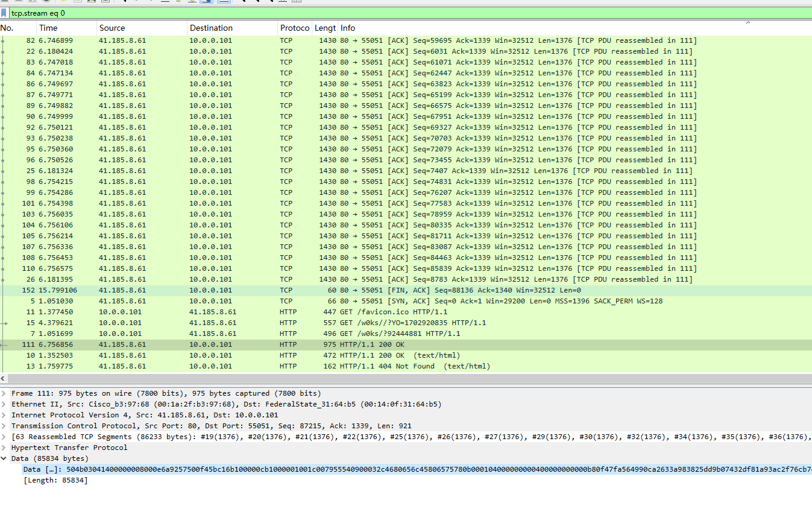Expand the Hypertext Transfer Protocol section
Screen dimensions: 812x532
coord(4,448)
